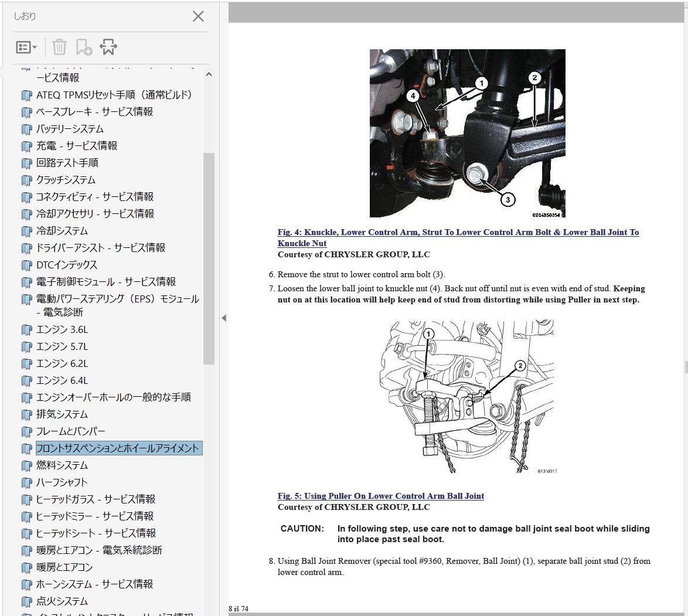The width and height of the screenshot is (688, 616).
Task: Click the bookmark icon beside クラッチシステム
Action: (26, 180)
